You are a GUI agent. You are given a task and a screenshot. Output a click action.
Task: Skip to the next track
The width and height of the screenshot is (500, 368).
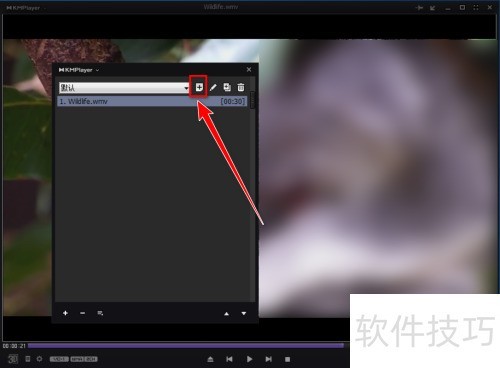pyautogui.click(x=268, y=359)
